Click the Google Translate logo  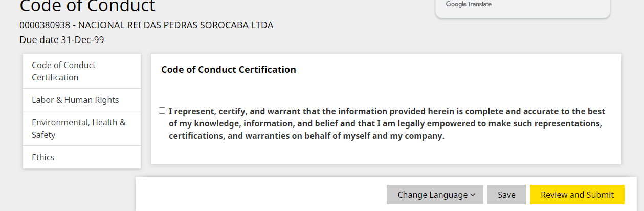pyautogui.click(x=456, y=4)
